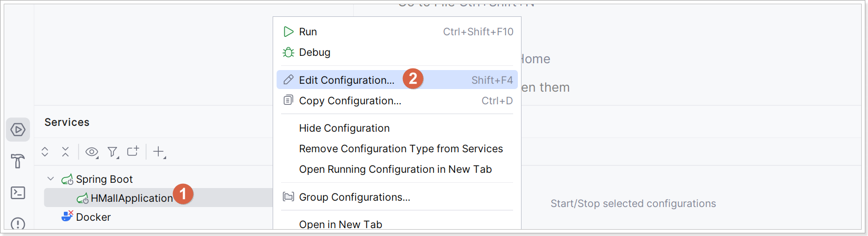Open the Build hammer tool window
This screenshot has height=236, width=868.
point(18,161)
